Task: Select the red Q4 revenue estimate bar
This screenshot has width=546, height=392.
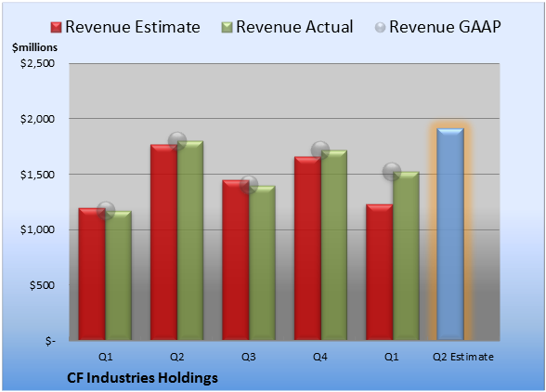Action: (308, 248)
